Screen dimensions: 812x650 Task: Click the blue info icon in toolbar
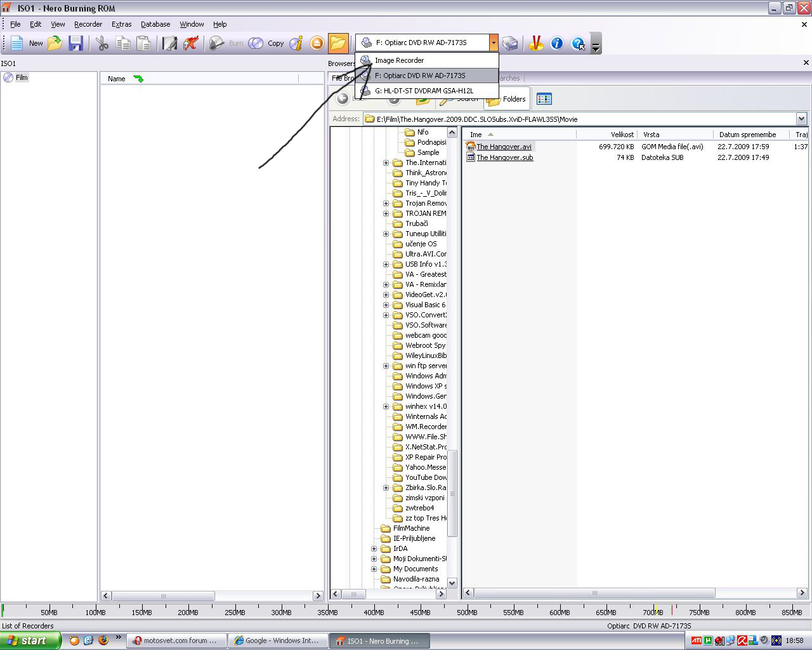[x=557, y=43]
